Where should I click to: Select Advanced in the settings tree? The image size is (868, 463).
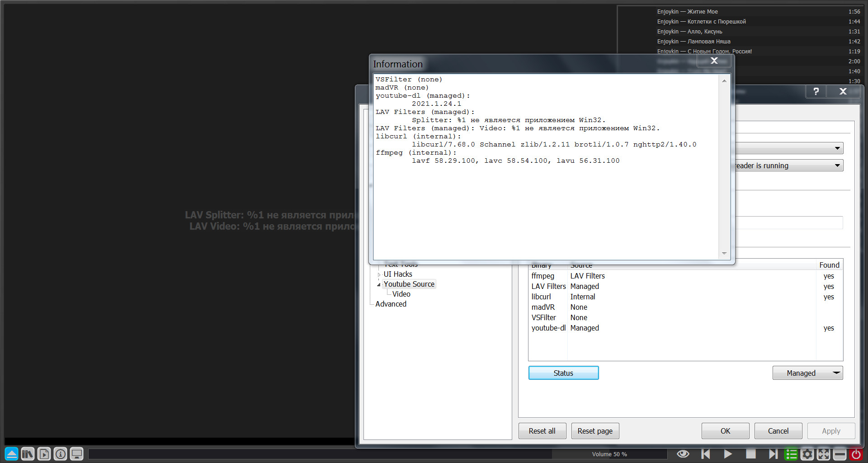pyautogui.click(x=391, y=304)
